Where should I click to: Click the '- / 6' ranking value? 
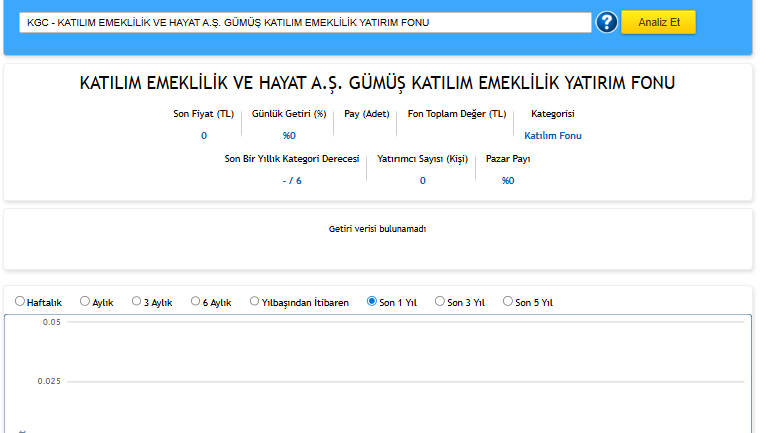(292, 181)
